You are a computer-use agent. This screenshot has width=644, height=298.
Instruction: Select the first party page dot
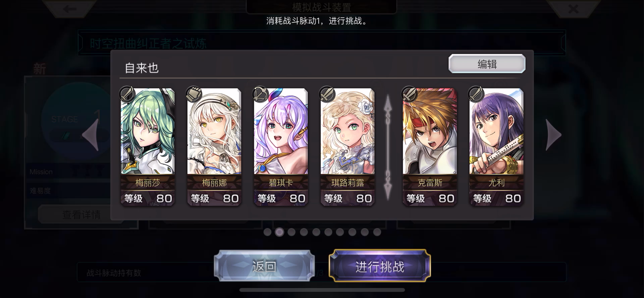267,232
